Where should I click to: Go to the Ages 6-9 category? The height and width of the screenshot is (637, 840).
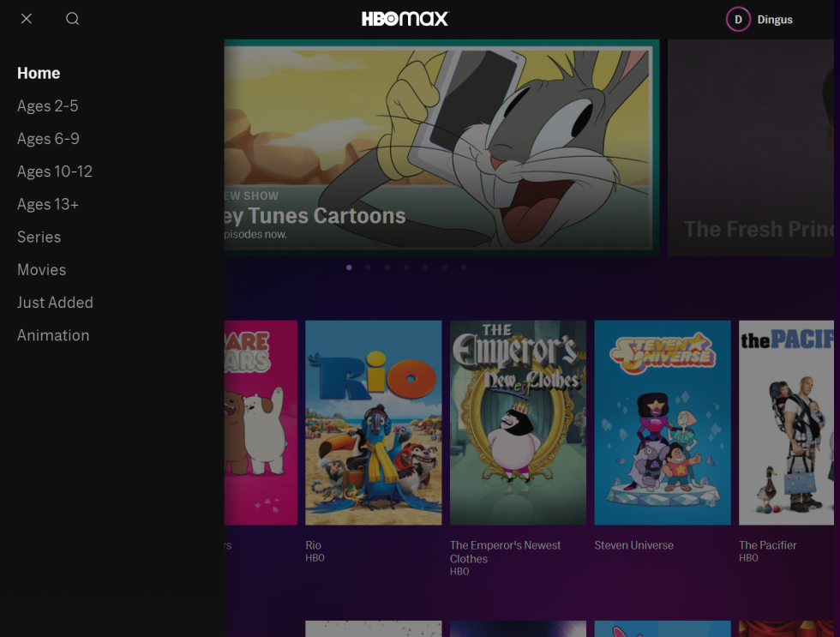coord(48,138)
